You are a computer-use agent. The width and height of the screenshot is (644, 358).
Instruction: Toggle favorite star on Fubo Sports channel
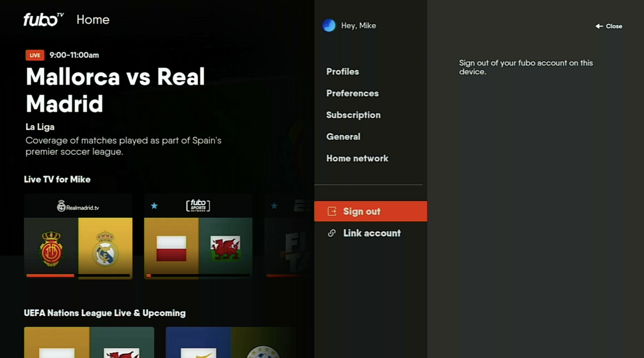[154, 206]
